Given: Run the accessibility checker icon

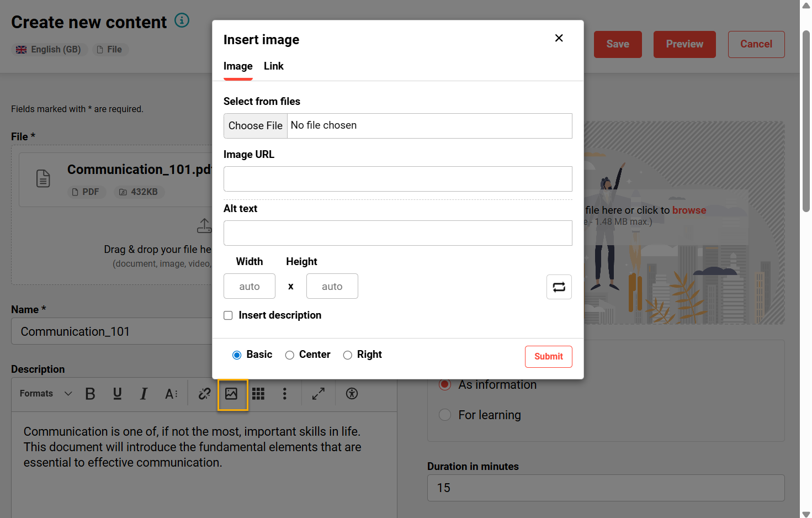Looking at the screenshot, I should tap(352, 393).
